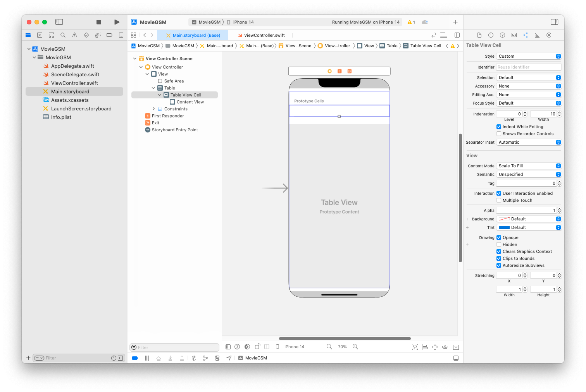Show the History inspector

click(x=491, y=35)
